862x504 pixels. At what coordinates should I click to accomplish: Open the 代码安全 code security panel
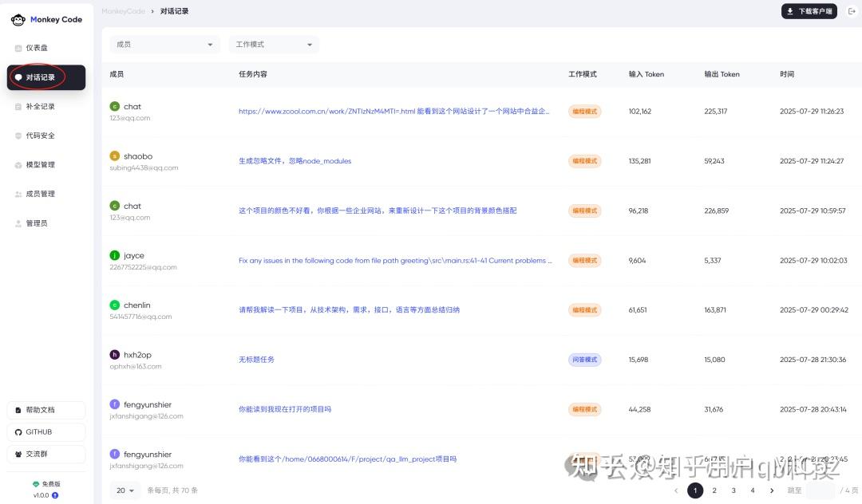(x=44, y=136)
